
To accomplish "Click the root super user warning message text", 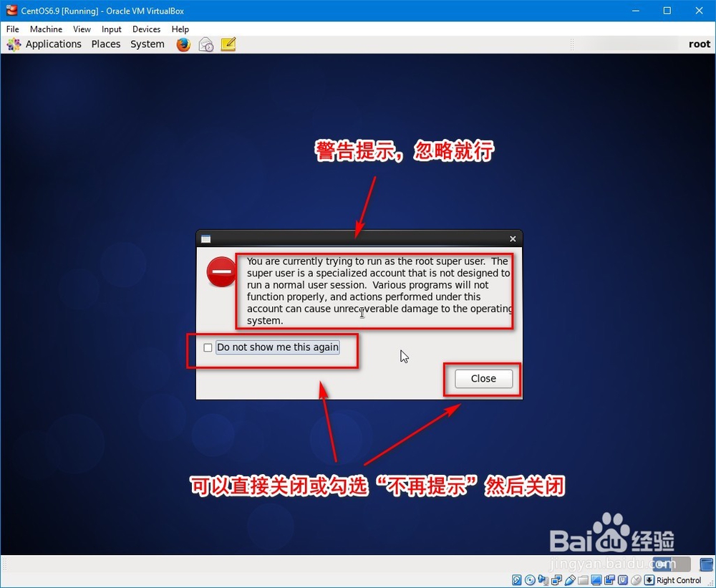I will coord(379,291).
